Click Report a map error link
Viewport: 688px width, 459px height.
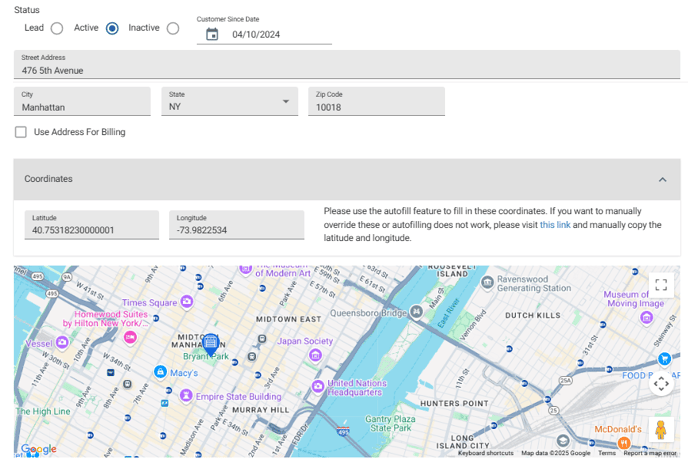click(x=650, y=453)
